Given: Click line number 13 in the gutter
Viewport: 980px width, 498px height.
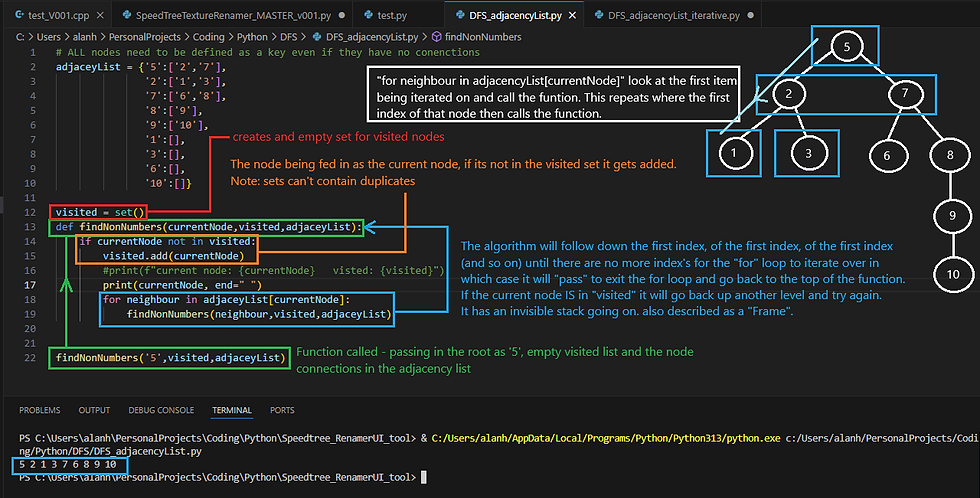Looking at the screenshot, I should point(30,227).
